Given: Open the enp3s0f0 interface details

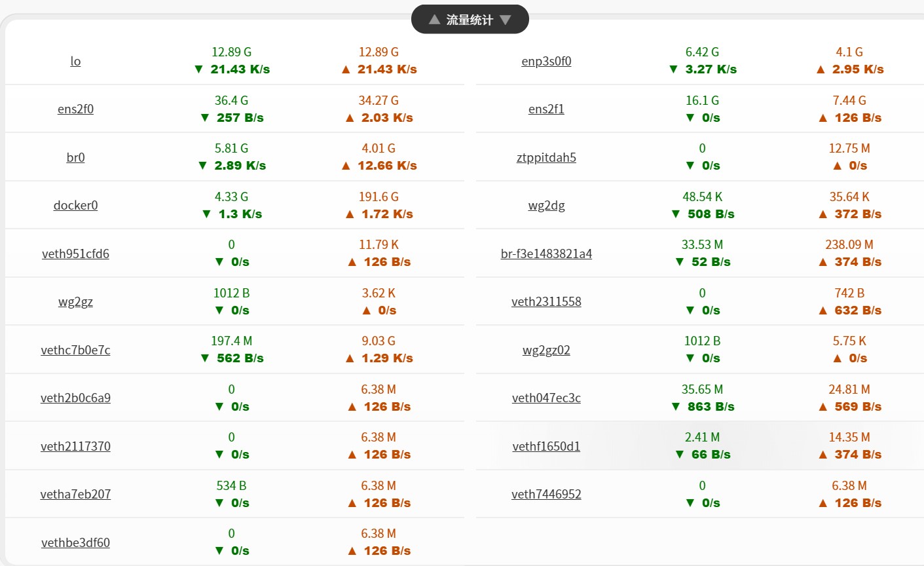Looking at the screenshot, I should 546,61.
